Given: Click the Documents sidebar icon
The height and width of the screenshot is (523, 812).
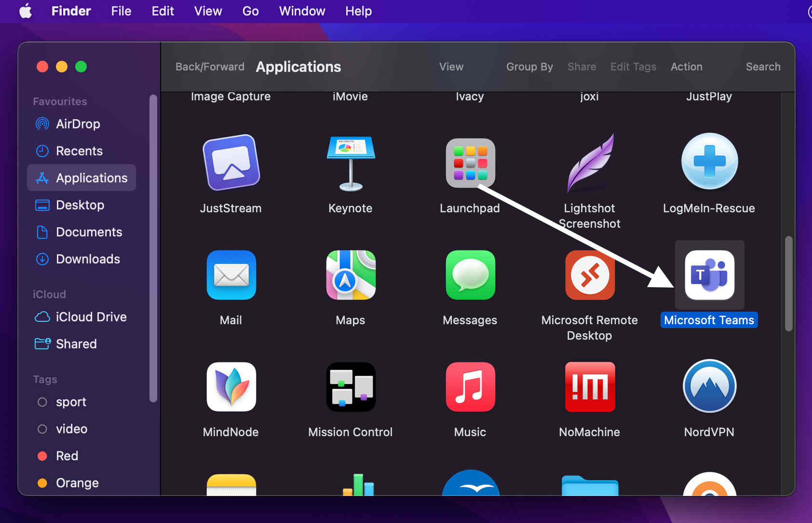Looking at the screenshot, I should pos(42,232).
